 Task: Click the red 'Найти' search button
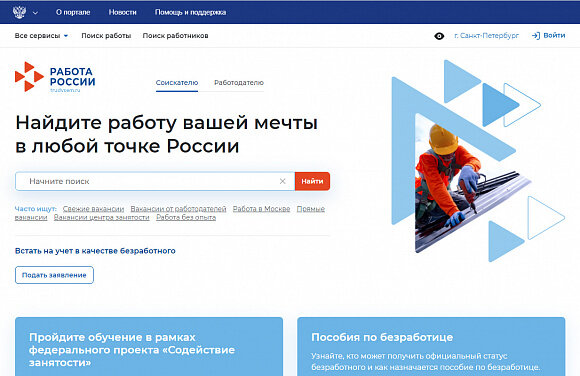[312, 181]
